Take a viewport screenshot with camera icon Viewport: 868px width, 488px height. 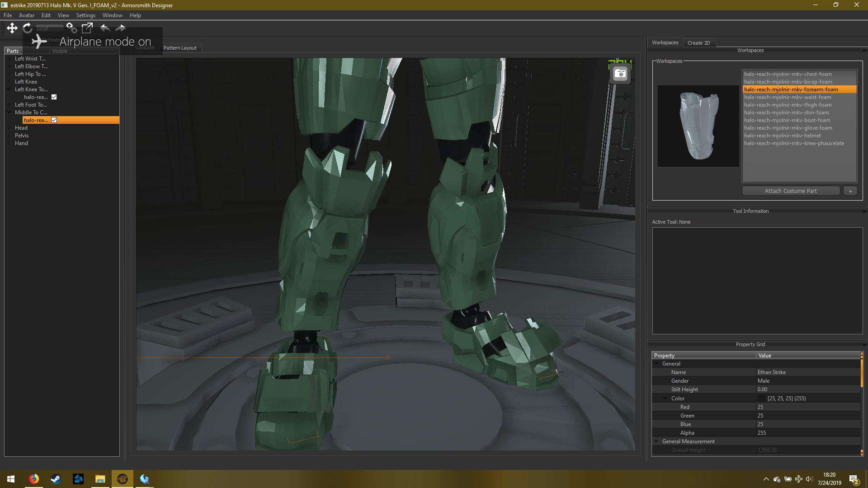tap(620, 74)
